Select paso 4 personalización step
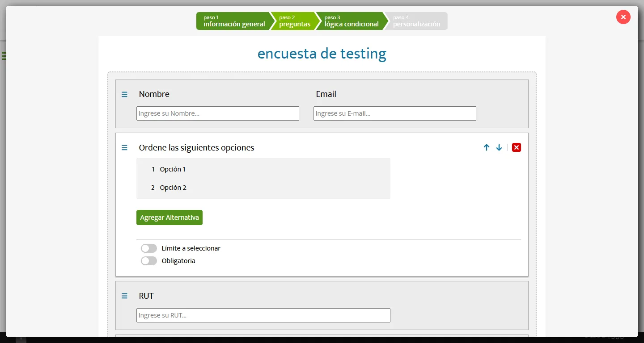Image resolution: width=644 pixels, height=343 pixels. coord(415,21)
